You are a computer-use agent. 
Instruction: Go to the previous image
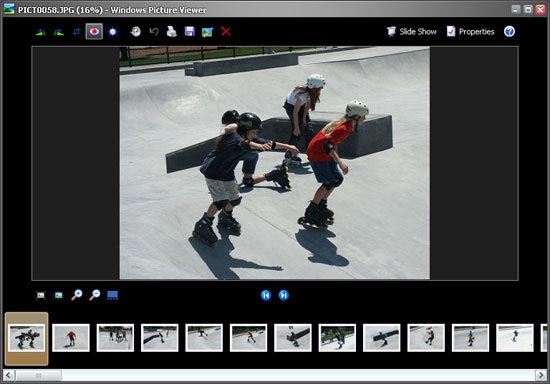266,295
